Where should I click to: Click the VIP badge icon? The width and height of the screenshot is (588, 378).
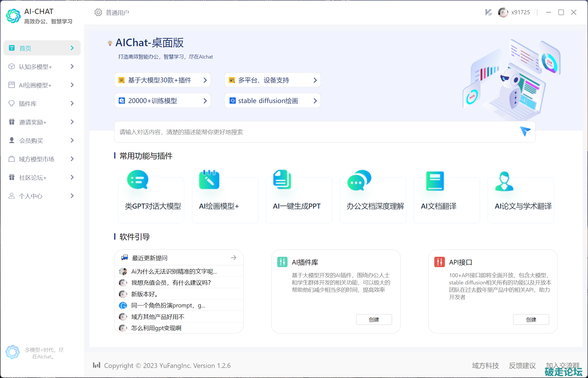coord(488,12)
